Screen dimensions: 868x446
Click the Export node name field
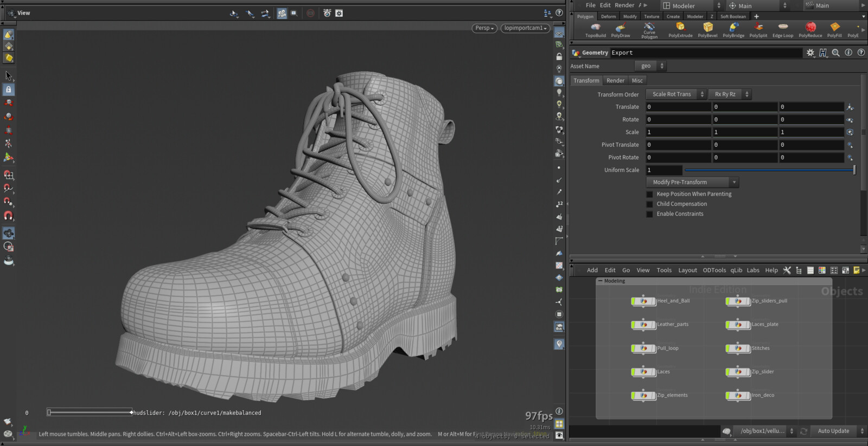706,53
